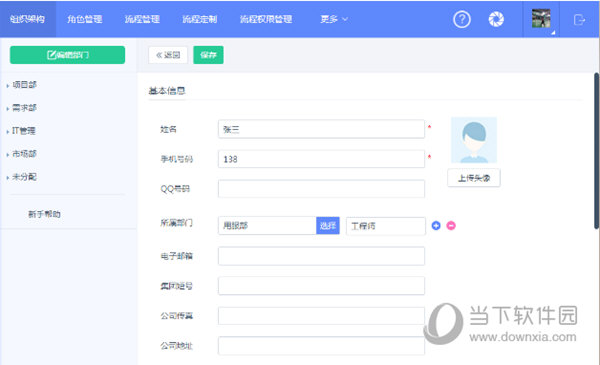Focus the 集团短号 input field
Image resolution: width=600 pixels, height=365 pixels.
pyautogui.click(x=321, y=286)
